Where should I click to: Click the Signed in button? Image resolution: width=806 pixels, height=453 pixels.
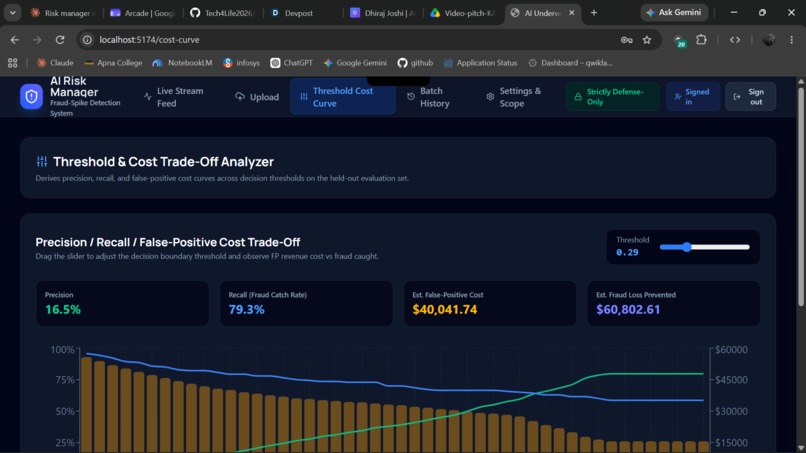click(x=692, y=97)
